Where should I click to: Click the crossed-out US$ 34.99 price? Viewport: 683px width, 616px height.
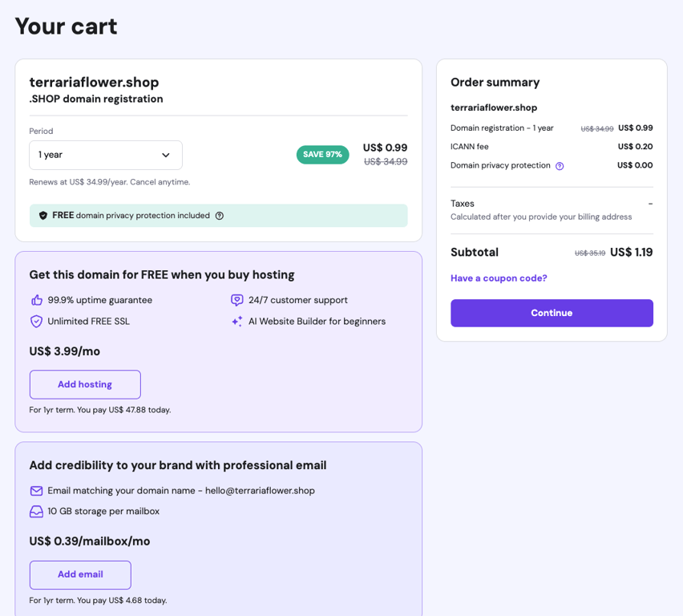click(386, 161)
